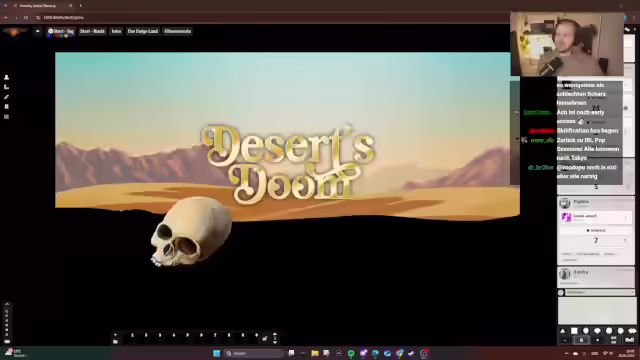Select the Journal Notes bookmark icon
The height and width of the screenshot is (360, 640).
coord(7,107)
